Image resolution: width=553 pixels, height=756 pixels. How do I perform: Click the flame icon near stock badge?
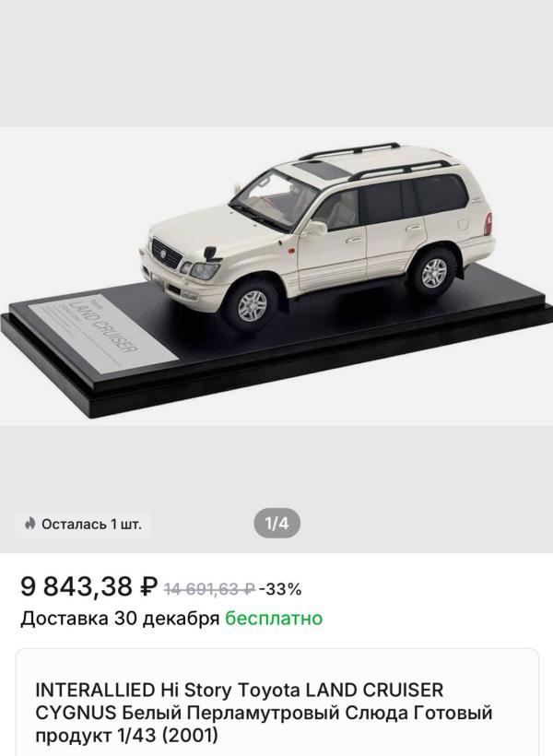(x=29, y=524)
